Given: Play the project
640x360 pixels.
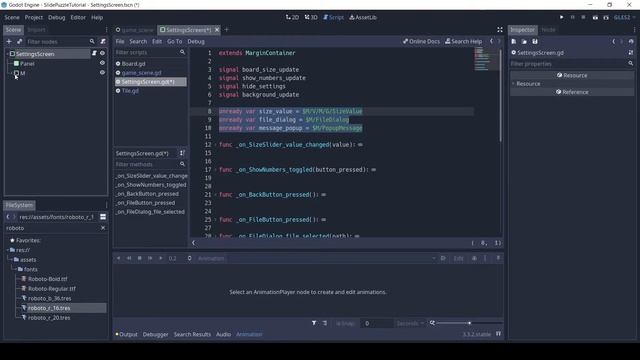Looking at the screenshot, I should [x=562, y=17].
